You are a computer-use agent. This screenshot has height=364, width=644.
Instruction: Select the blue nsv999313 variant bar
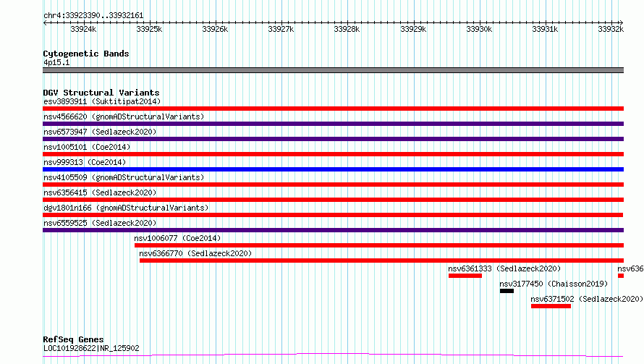click(x=333, y=169)
